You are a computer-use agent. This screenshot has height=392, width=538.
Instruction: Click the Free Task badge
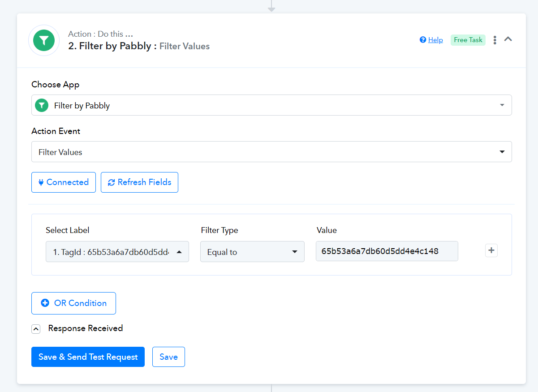tap(468, 40)
